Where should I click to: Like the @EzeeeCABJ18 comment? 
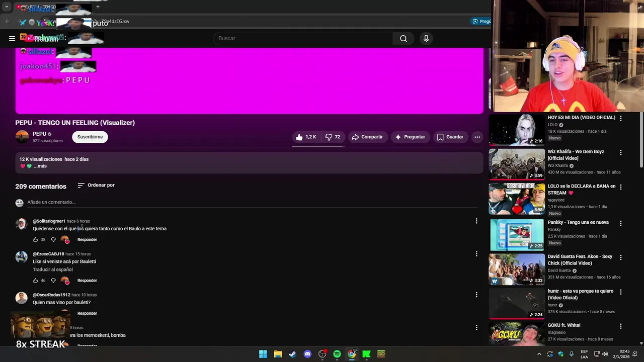(x=35, y=281)
